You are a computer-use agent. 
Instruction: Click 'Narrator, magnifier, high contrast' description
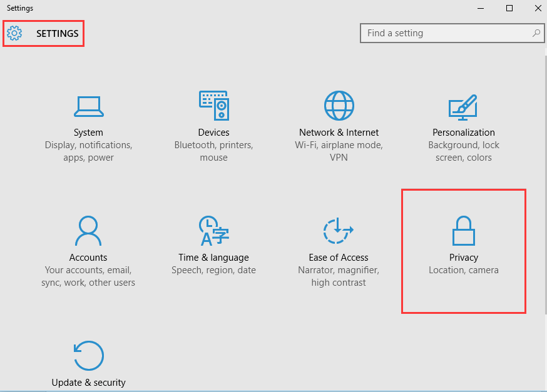(339, 276)
